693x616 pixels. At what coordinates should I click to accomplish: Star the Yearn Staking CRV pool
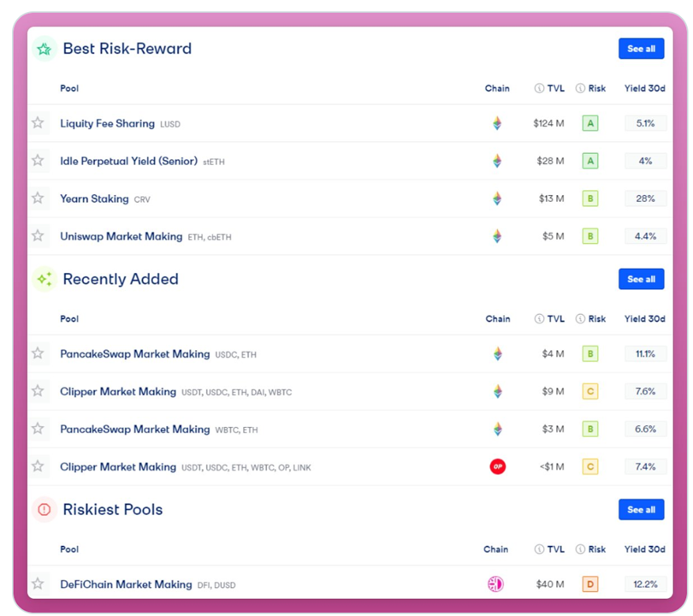tap(38, 198)
